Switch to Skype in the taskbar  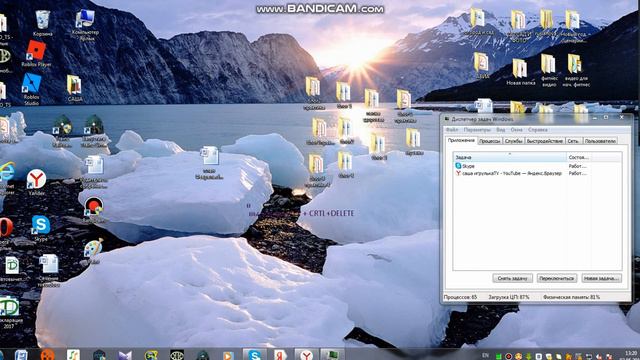pos(254,354)
